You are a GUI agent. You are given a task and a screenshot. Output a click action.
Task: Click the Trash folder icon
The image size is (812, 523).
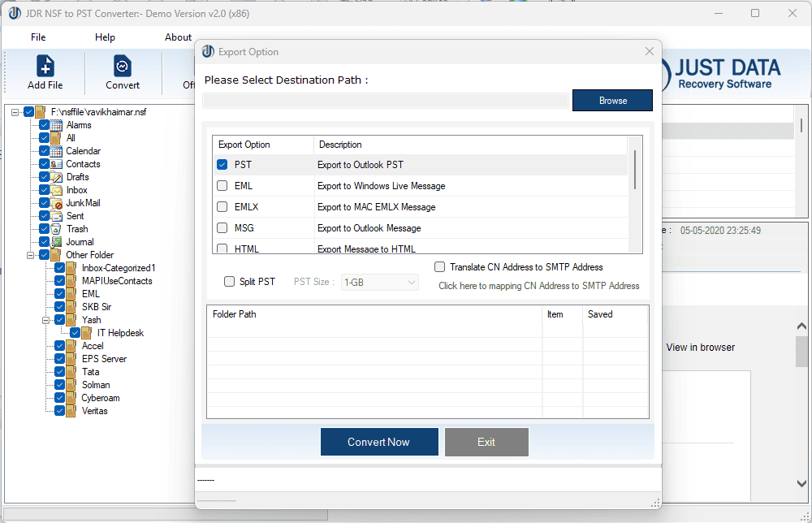(x=57, y=229)
